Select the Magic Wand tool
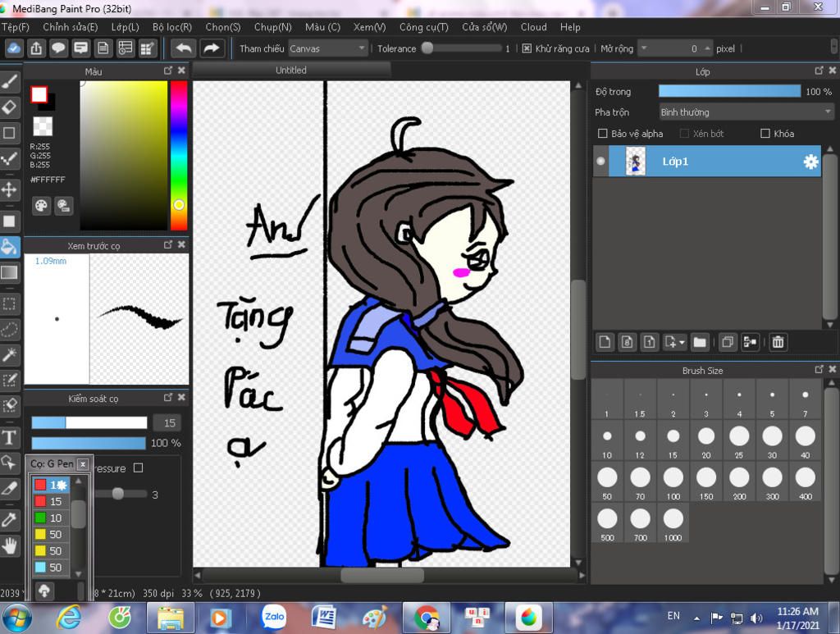 click(x=10, y=354)
